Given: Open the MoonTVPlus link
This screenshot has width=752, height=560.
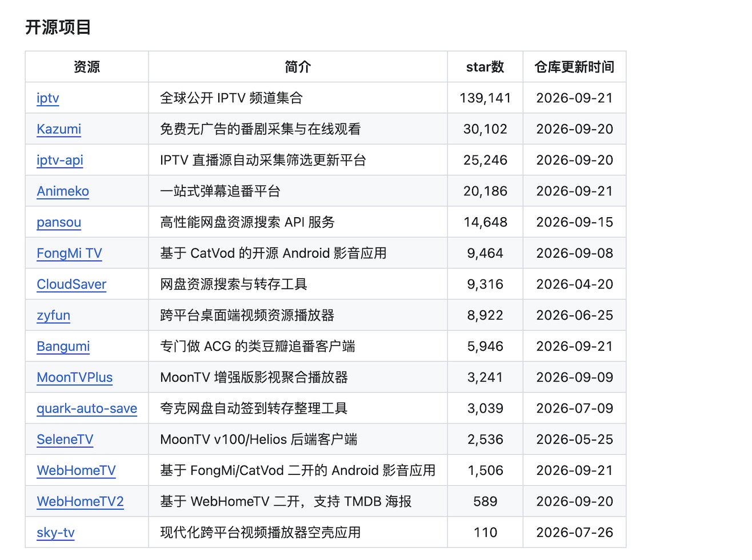Looking at the screenshot, I should pyautogui.click(x=75, y=378).
